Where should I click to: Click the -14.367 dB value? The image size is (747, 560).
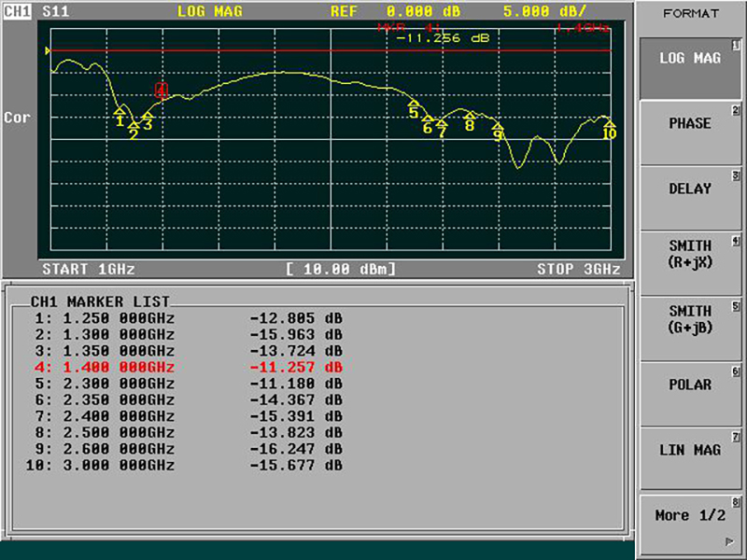[x=296, y=400]
